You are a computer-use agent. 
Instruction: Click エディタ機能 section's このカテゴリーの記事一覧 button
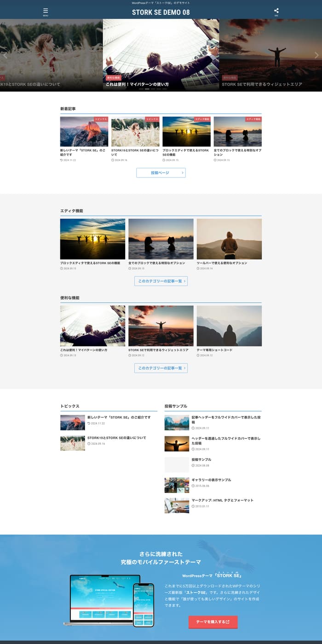click(x=161, y=281)
